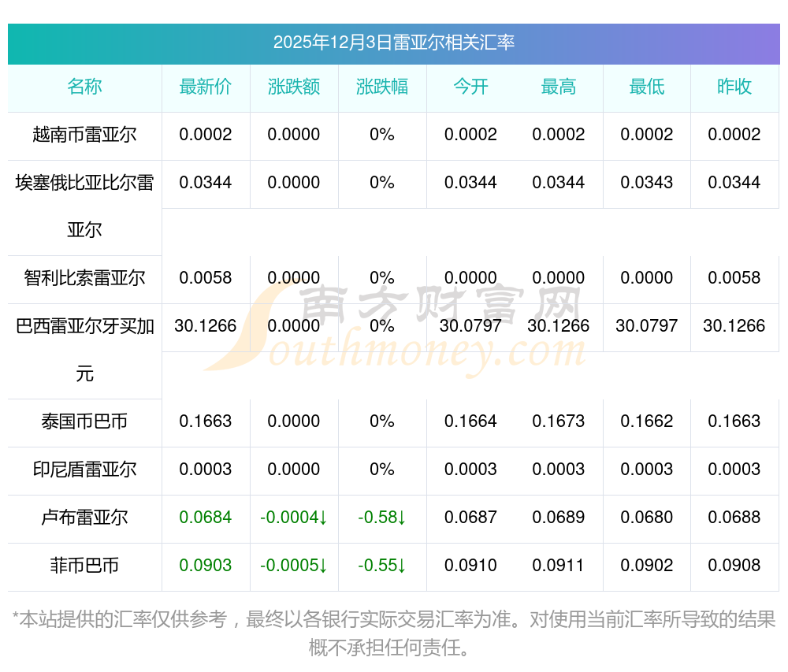This screenshot has height=672, width=788.
Task: Click the 最新价 column header
Action: 205,87
